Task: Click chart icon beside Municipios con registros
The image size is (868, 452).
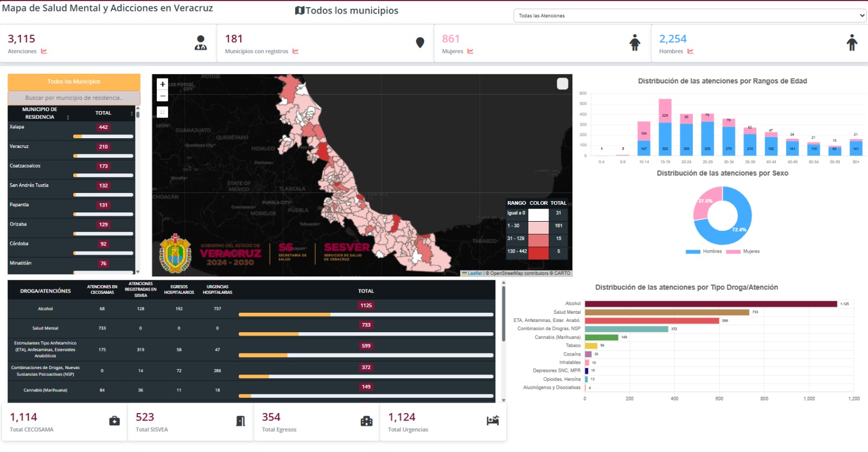Action: tap(296, 51)
